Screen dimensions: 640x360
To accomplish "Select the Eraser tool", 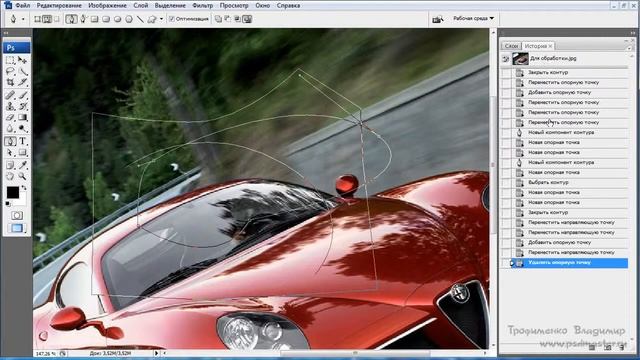I will click(10, 118).
